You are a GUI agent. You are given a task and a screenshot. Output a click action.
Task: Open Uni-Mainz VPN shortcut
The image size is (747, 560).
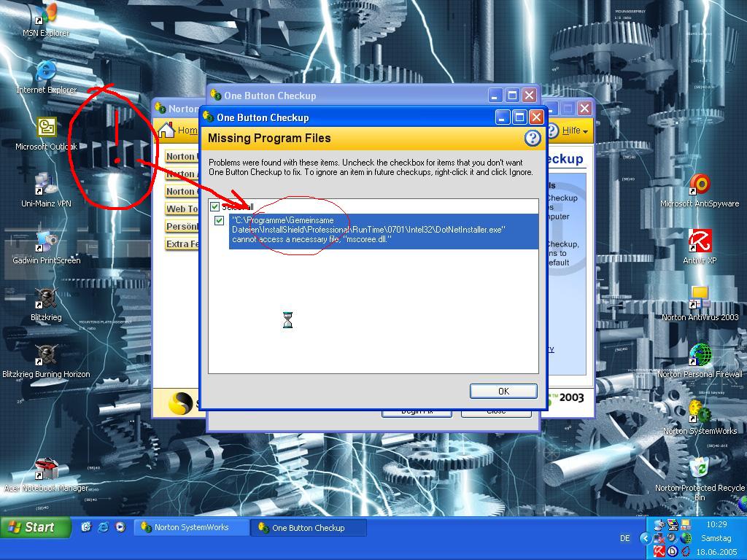[46, 191]
